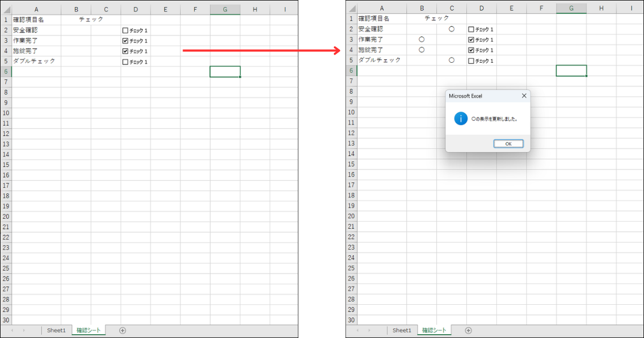
Task: Click the blue information icon in the dialog
Action: click(x=460, y=119)
